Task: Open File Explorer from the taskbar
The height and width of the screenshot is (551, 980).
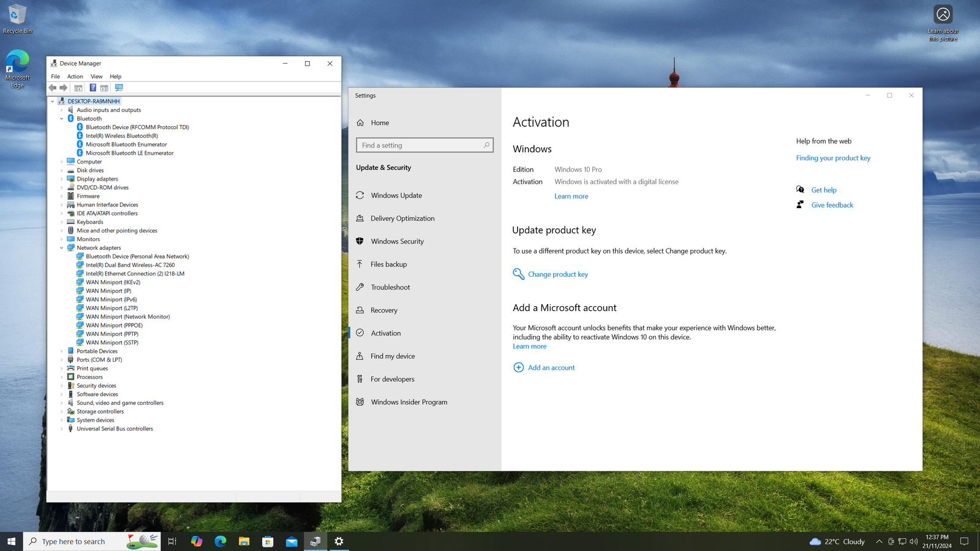Action: point(244,541)
